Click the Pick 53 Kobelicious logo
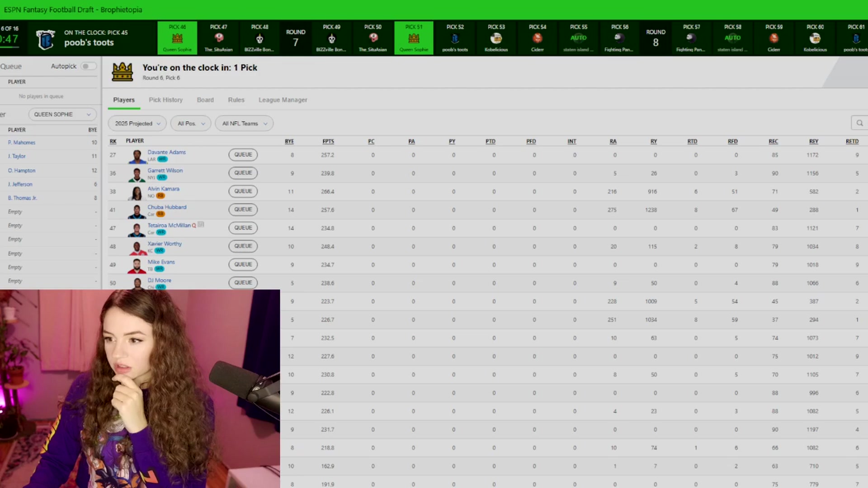The width and height of the screenshot is (868, 488). (496, 38)
